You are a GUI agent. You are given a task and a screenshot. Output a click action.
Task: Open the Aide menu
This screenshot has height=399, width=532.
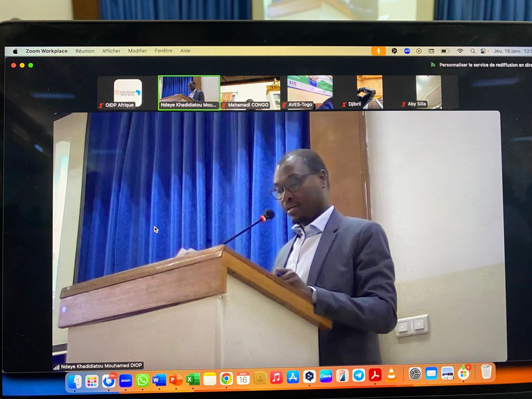point(185,51)
